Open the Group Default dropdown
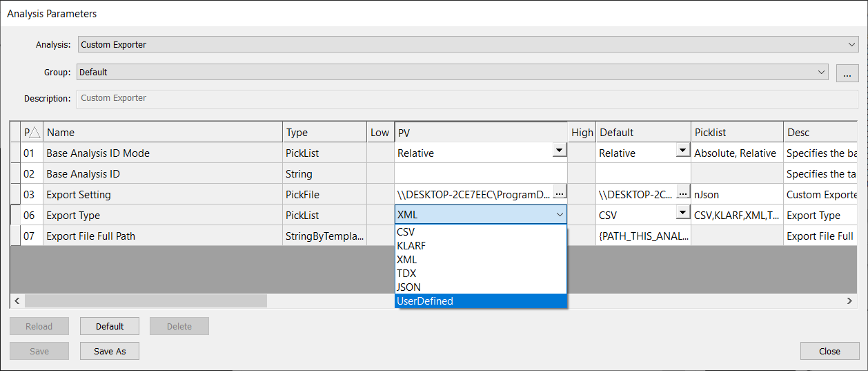The height and width of the screenshot is (371, 868). coord(821,72)
